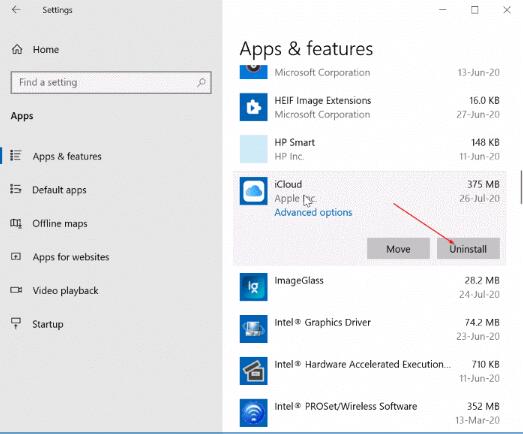Image resolution: width=523 pixels, height=434 pixels.
Task: Click the ImageGlass app icon
Action: (253, 287)
